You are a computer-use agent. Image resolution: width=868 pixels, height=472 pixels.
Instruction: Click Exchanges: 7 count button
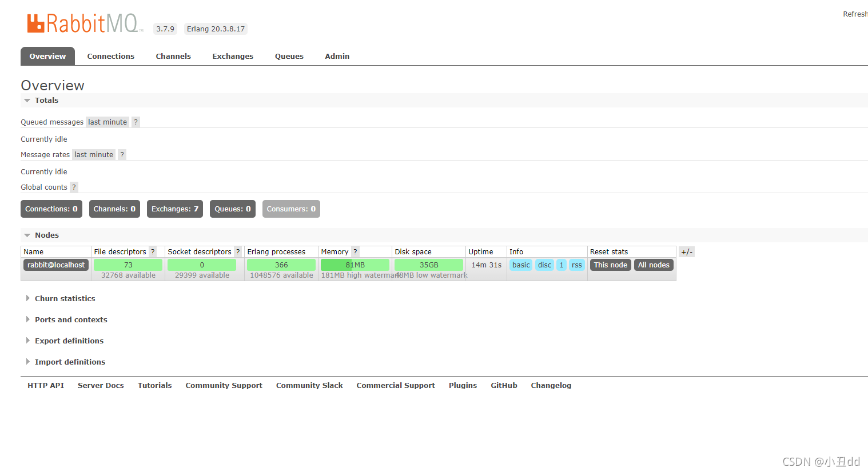(x=175, y=209)
